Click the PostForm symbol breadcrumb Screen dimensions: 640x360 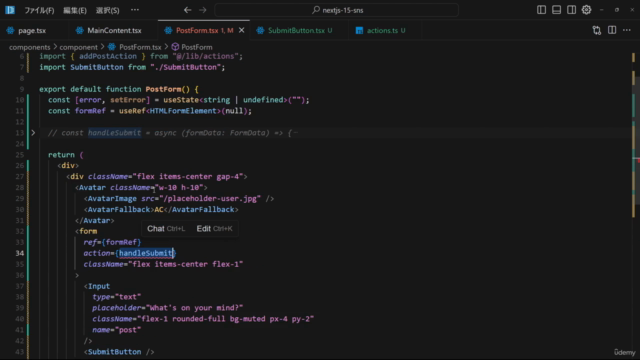pyautogui.click(x=197, y=47)
